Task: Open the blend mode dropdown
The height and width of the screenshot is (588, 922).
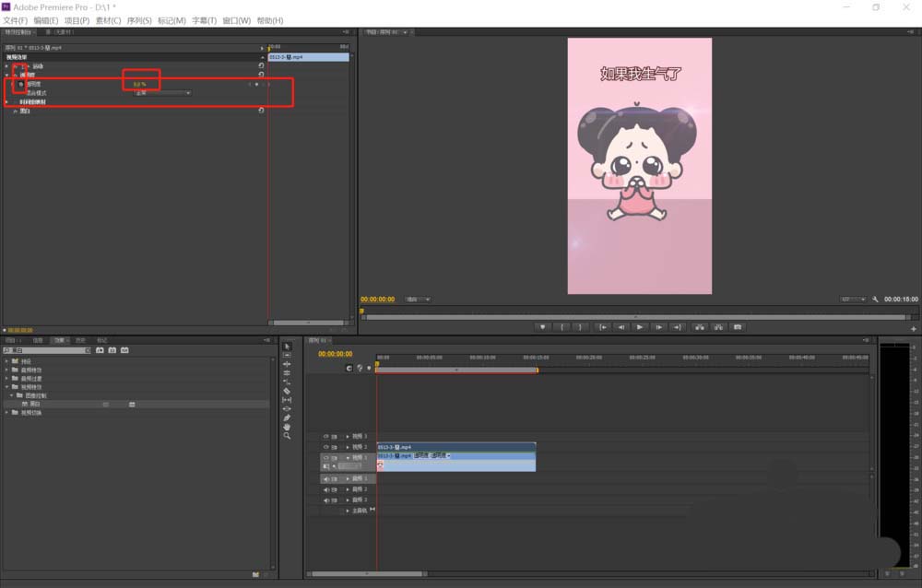Action: coord(163,93)
